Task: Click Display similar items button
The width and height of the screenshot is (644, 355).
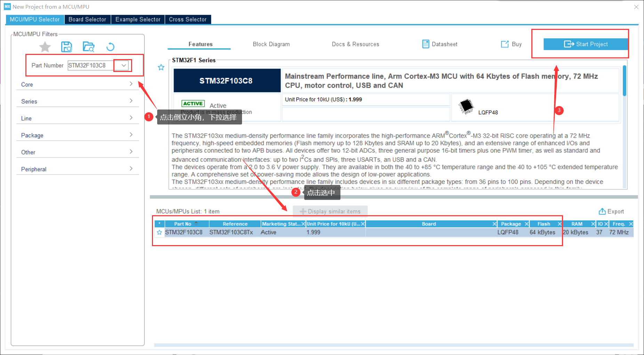Action: 330,211
